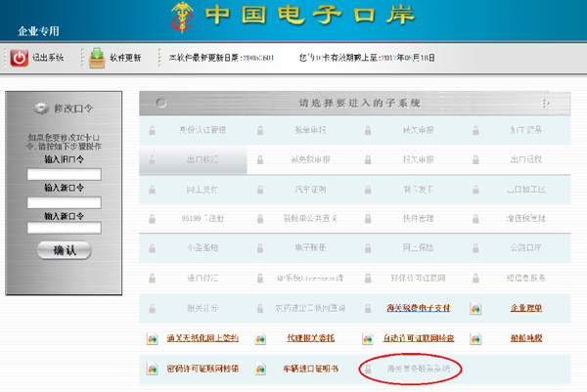Open the 船舶吨税 link
The image size is (587, 392).
pyautogui.click(x=526, y=338)
